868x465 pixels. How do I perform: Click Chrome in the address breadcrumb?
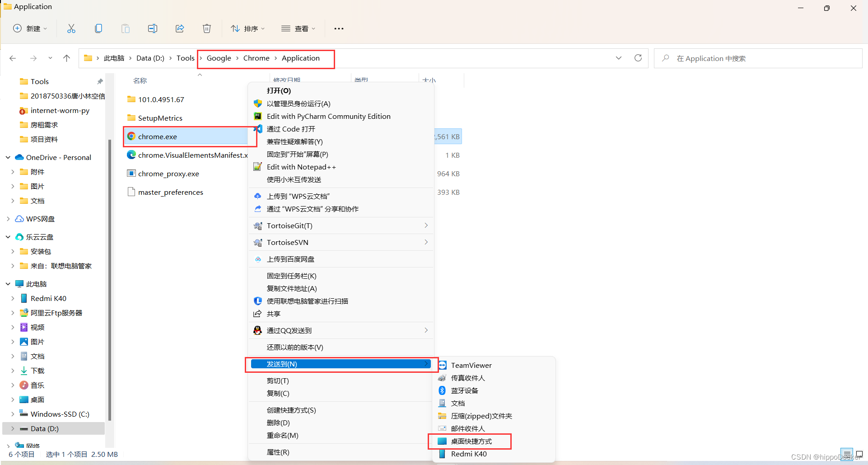[256, 58]
